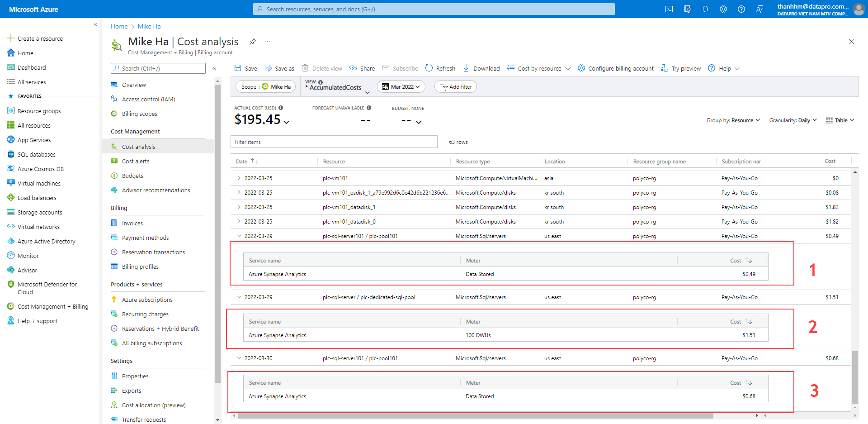Refresh the cost analysis data

pos(439,68)
